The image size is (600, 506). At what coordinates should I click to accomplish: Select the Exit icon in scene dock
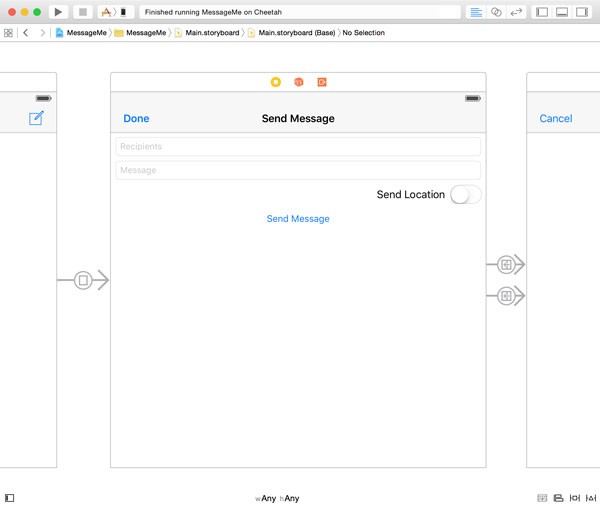322,82
